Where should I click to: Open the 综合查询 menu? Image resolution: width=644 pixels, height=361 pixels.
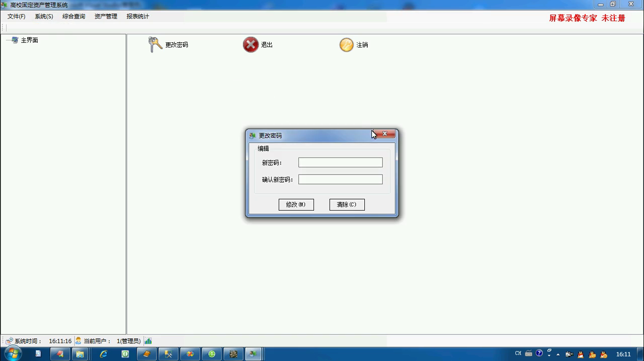point(74,17)
